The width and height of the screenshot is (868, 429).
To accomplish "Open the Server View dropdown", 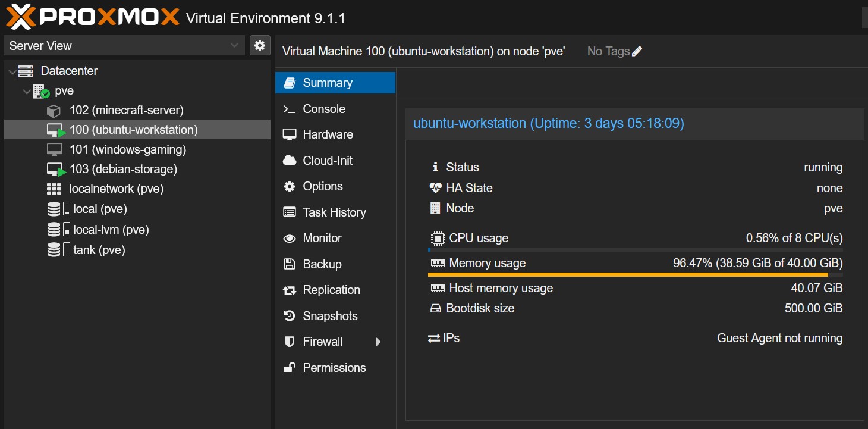I will click(124, 46).
